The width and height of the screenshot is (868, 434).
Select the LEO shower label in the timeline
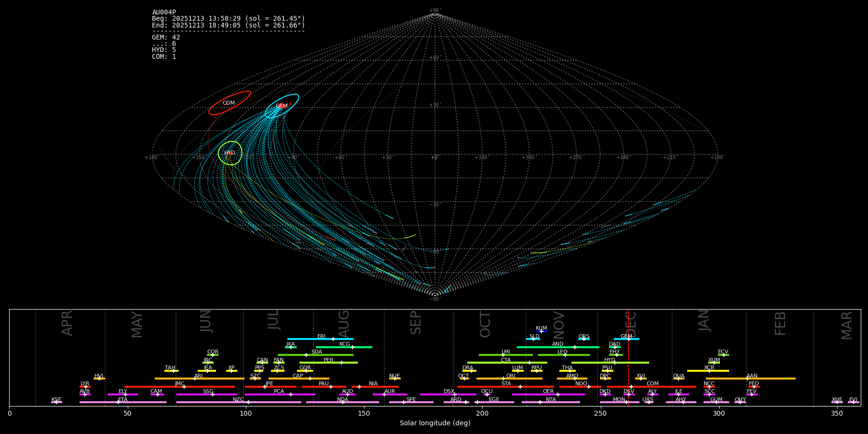pos(563,352)
